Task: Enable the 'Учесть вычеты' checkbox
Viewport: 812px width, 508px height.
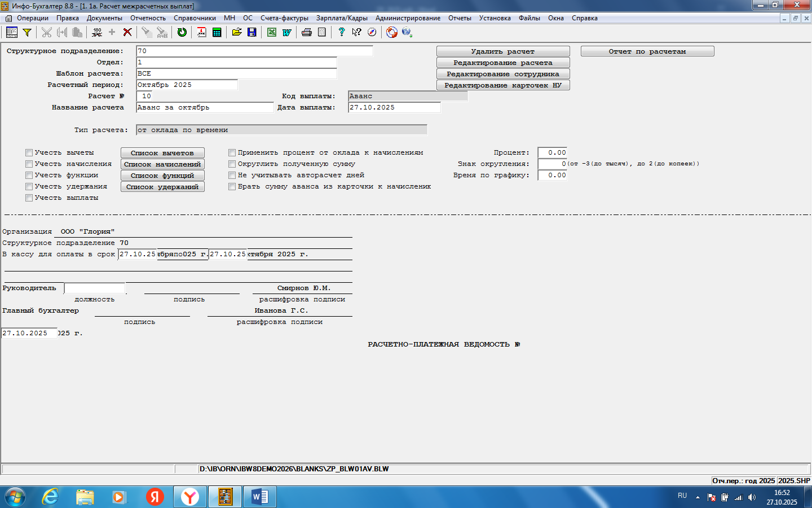Action: click(29, 152)
